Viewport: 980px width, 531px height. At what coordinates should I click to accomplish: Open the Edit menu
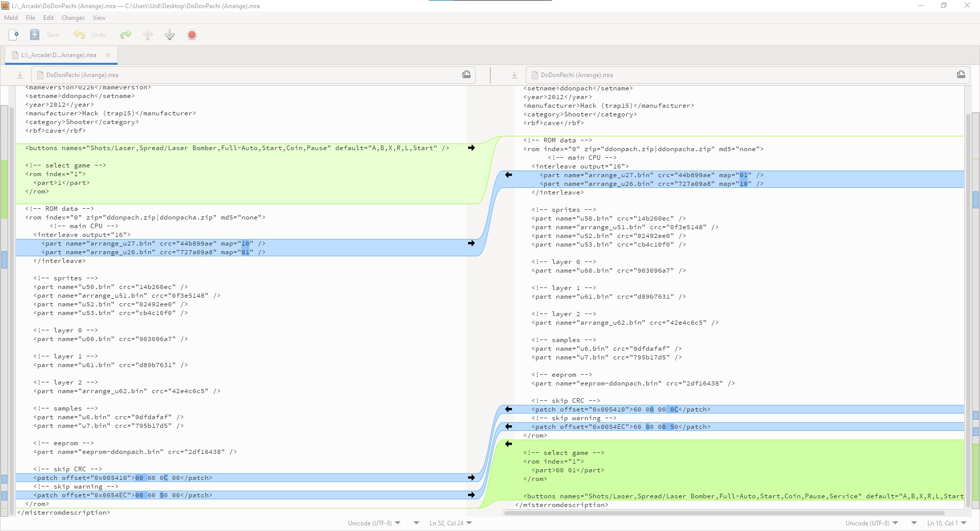48,18
